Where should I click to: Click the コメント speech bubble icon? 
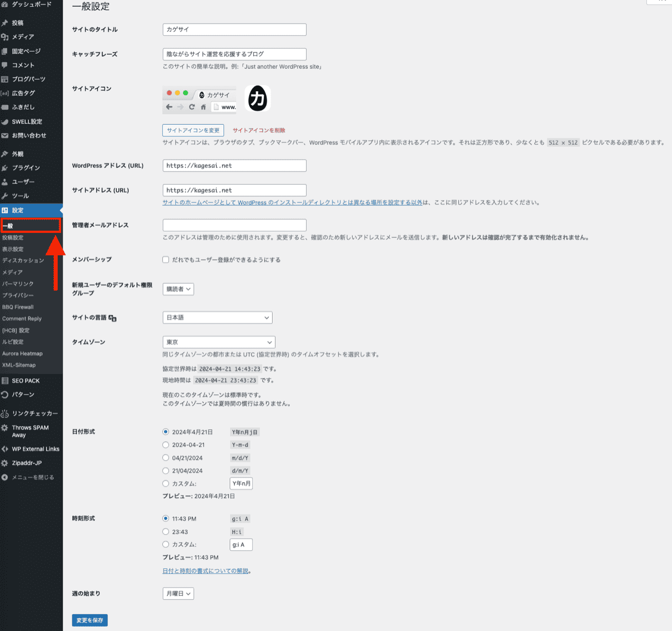click(x=5, y=65)
